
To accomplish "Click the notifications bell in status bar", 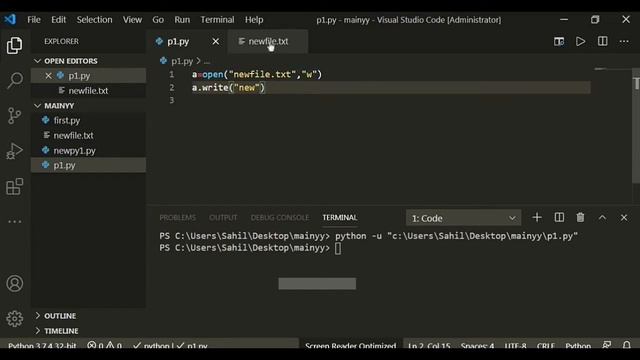I will click(x=627, y=345).
